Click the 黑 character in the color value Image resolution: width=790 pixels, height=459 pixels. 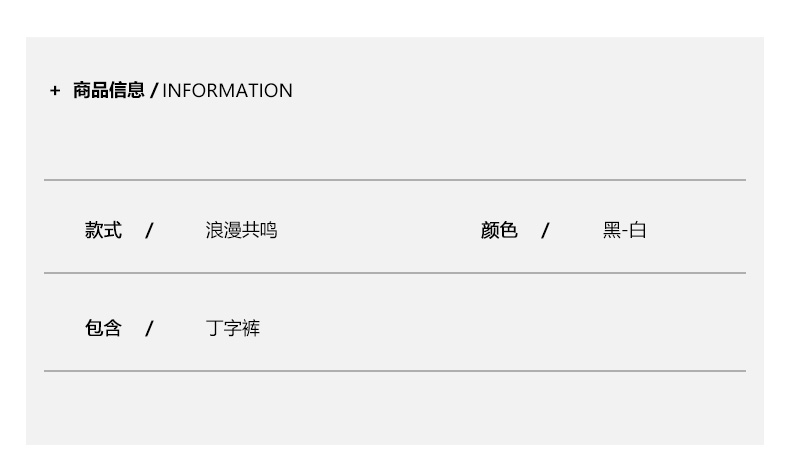click(612, 231)
